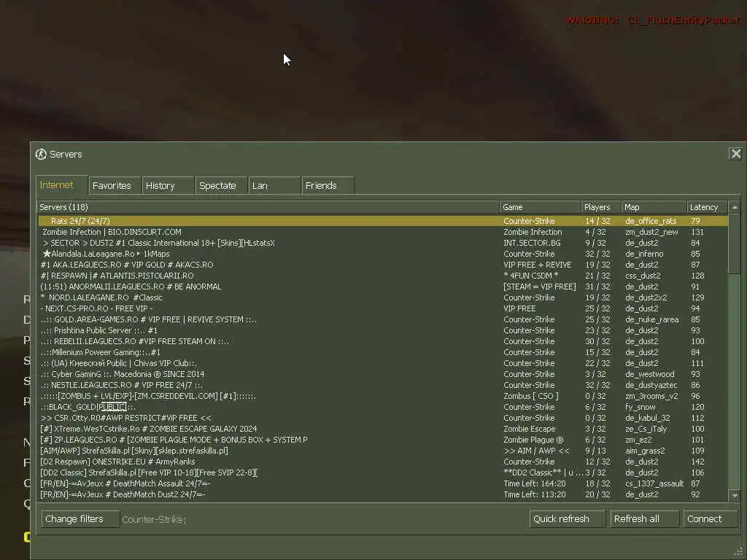Viewport: 747px width, 560px height.
Task: Click game entry INT.SECTOR.BG
Action: pos(532,243)
